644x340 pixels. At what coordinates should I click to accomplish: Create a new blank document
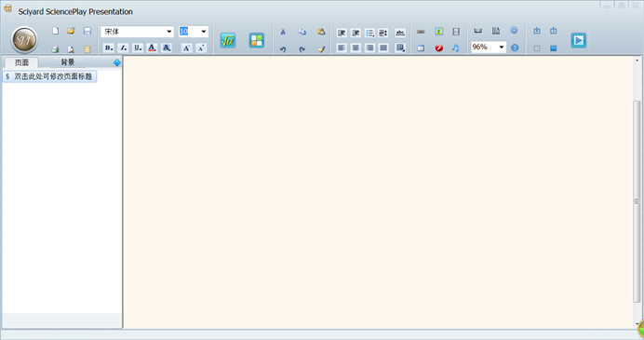56,31
